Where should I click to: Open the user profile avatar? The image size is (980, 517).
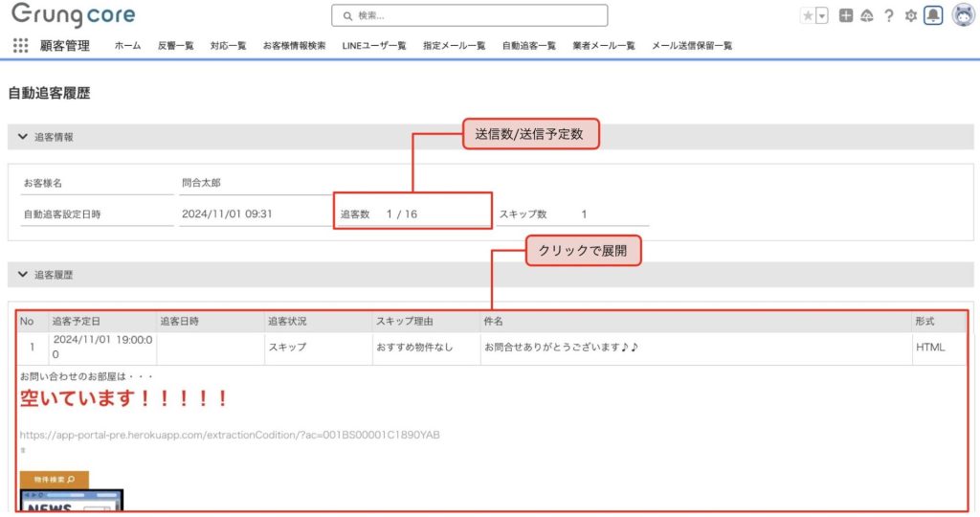click(x=962, y=15)
